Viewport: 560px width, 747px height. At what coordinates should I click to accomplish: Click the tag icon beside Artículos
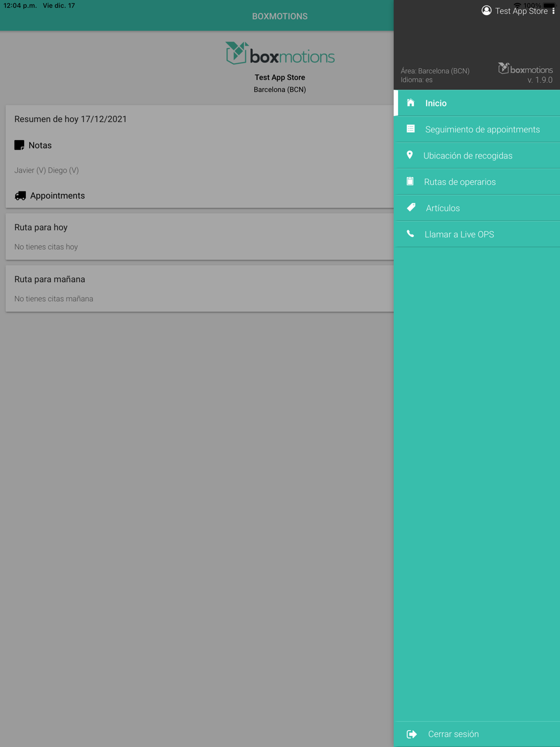coord(411,207)
